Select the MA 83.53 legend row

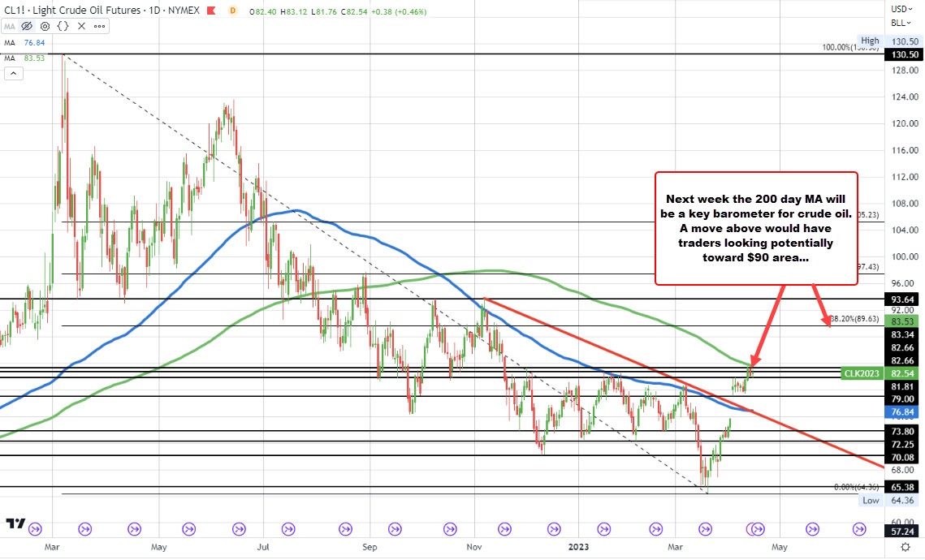(x=24, y=58)
